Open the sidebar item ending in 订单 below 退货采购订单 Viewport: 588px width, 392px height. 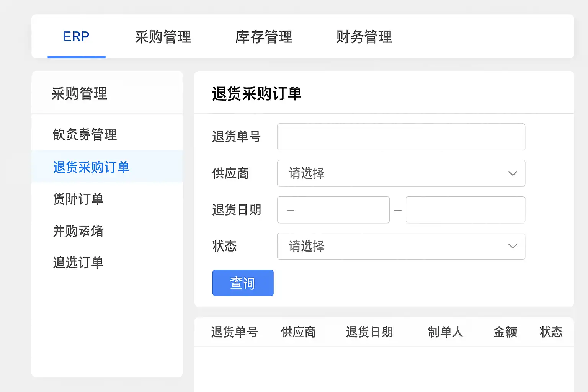pos(78,199)
